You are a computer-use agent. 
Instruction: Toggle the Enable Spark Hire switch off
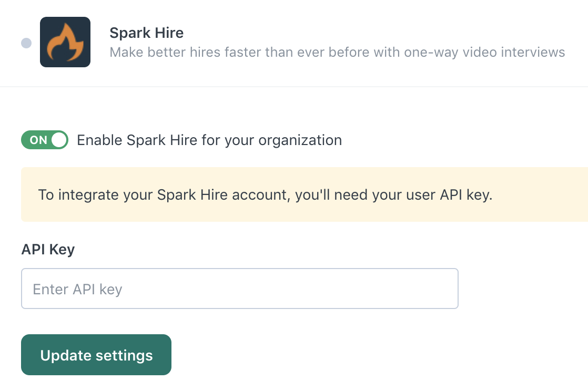pos(45,140)
